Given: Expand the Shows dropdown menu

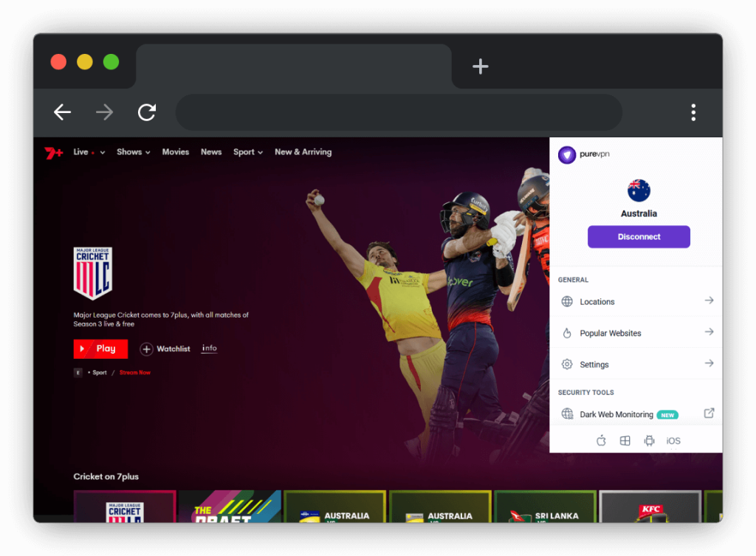Looking at the screenshot, I should [133, 152].
